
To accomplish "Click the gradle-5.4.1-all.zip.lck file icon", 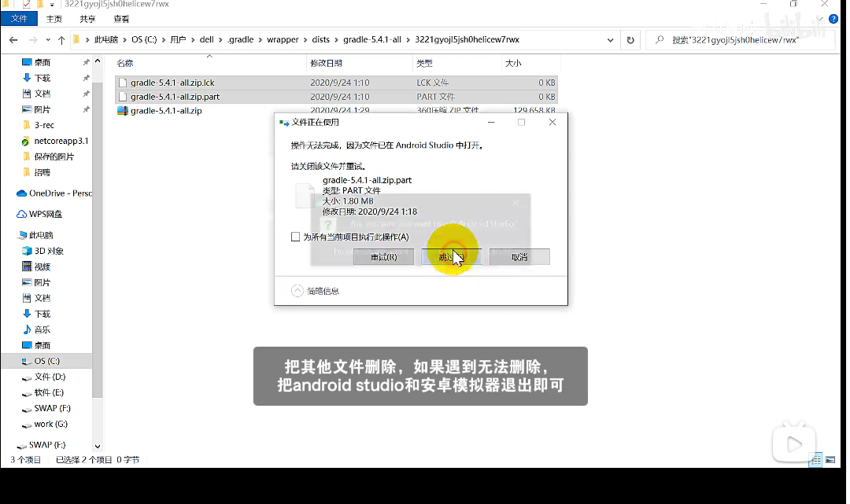I will [x=123, y=83].
